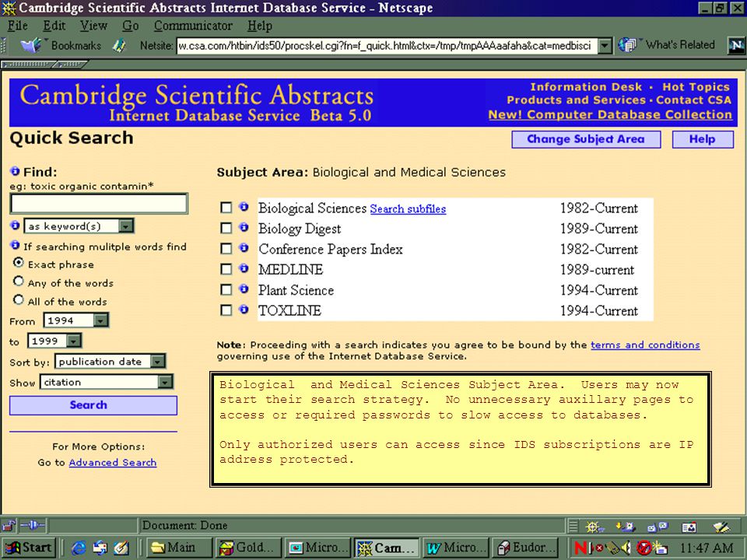Image resolution: width=747 pixels, height=560 pixels.
Task: Check the Biological Sciences database checkbox
Action: click(x=226, y=208)
